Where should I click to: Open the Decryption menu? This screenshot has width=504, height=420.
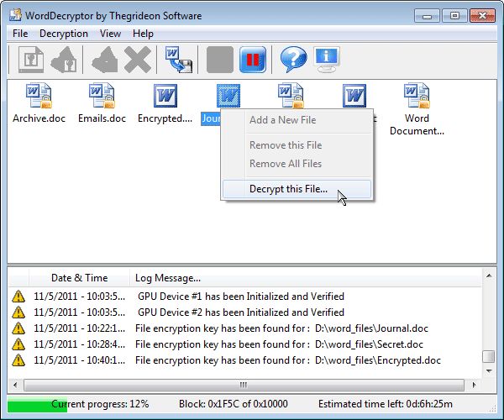click(64, 34)
